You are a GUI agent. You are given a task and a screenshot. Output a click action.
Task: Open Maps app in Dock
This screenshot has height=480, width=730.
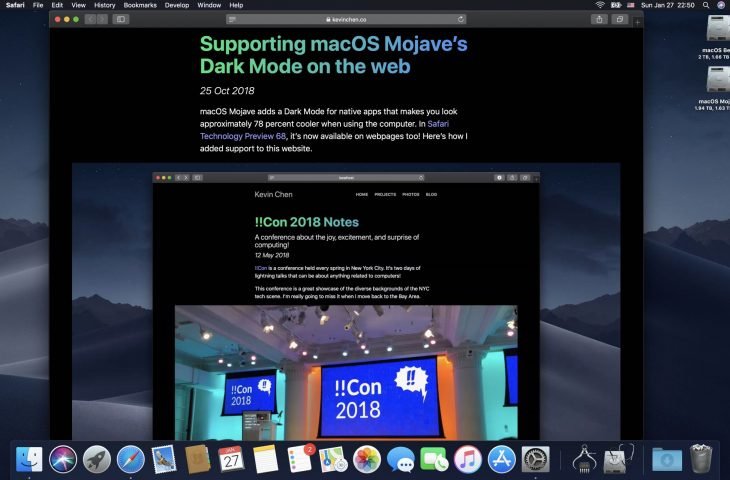click(333, 460)
